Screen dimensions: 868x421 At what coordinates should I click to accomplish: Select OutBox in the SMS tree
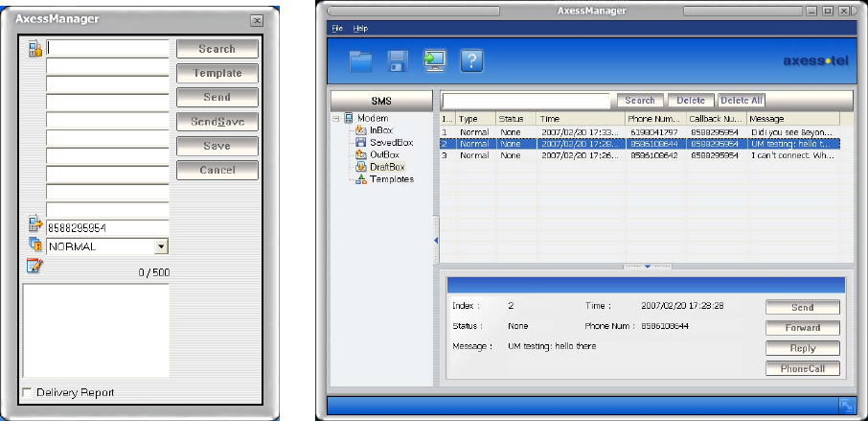384,154
